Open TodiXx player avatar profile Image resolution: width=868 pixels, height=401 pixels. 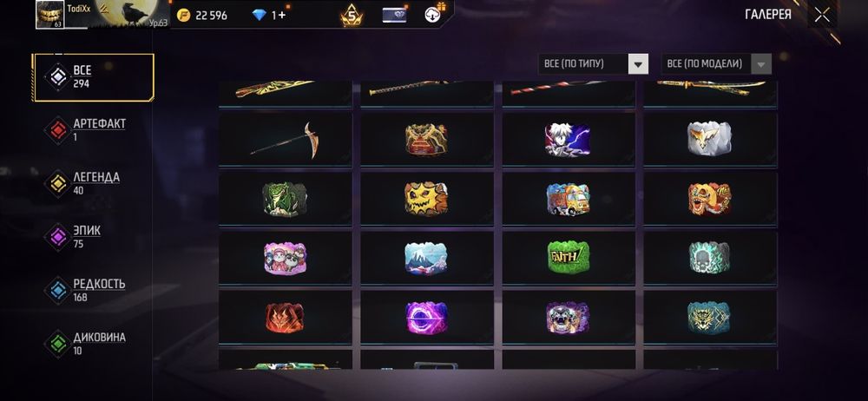click(x=50, y=15)
